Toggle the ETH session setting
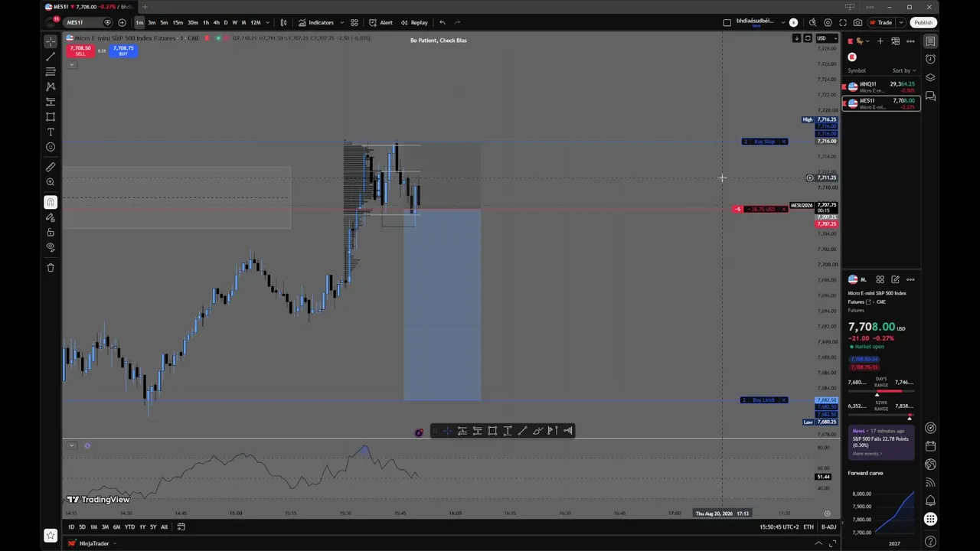This screenshot has height=551, width=980. (x=808, y=527)
